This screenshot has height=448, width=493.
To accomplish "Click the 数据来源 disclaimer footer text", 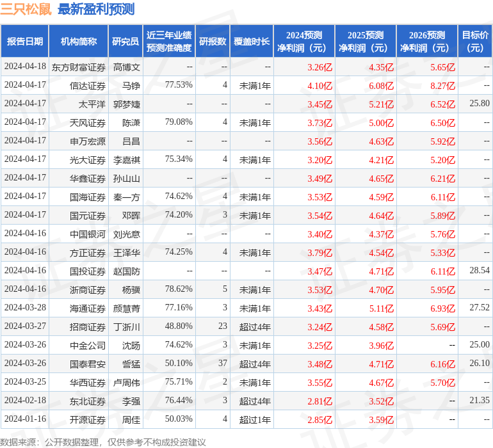I will 103,442.
